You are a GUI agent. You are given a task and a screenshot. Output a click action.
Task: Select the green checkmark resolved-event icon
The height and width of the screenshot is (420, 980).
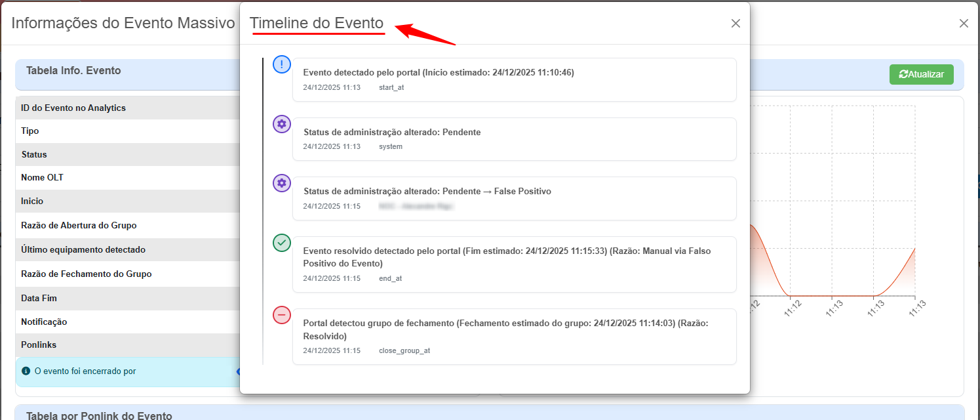tap(282, 243)
